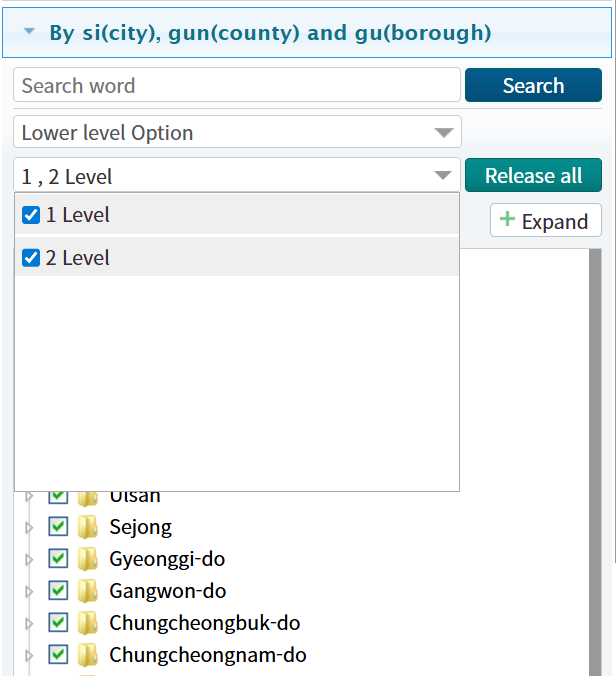Uncheck the 2 Level option
Screen dimensions: 616x676
[x=31, y=258]
